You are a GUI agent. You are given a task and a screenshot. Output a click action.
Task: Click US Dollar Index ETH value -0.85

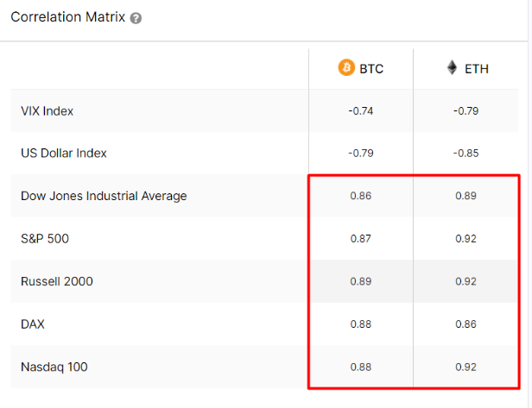[x=465, y=154]
